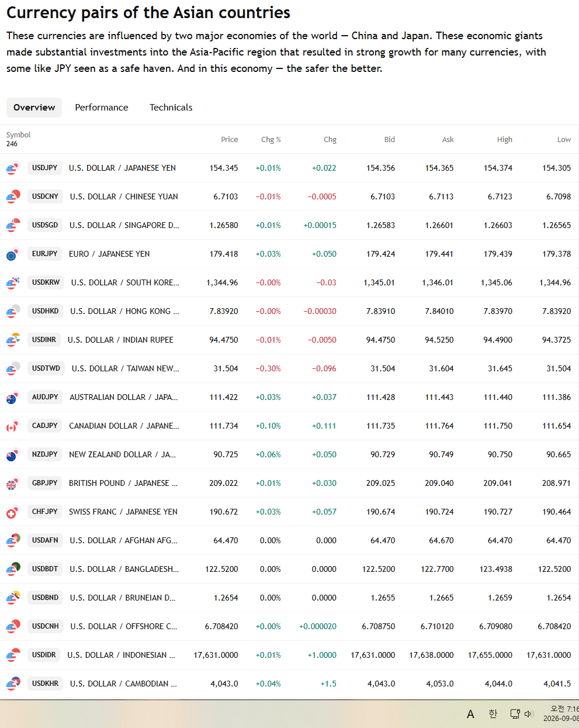
Task: Switch to the Performance tab
Action: 102,108
